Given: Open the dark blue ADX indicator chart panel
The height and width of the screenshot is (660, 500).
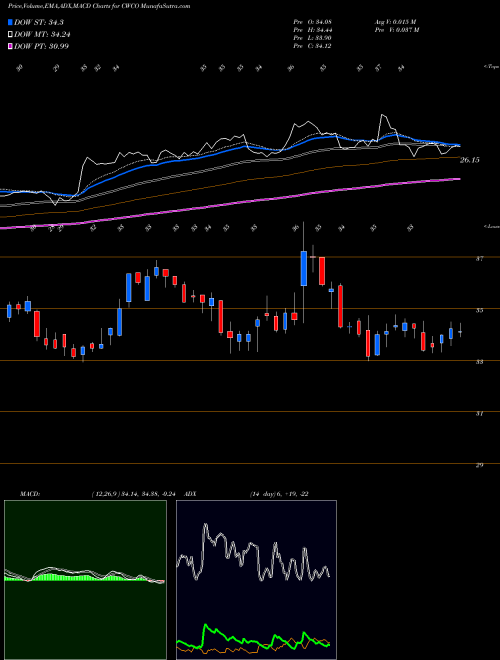Looking at the screenshot, I should coord(256,580).
